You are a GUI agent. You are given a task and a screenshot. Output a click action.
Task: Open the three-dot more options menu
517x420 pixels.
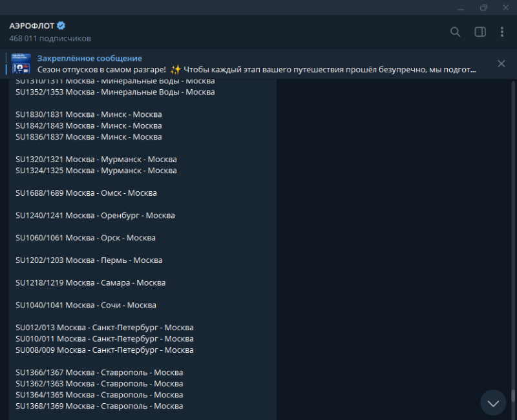click(x=502, y=32)
